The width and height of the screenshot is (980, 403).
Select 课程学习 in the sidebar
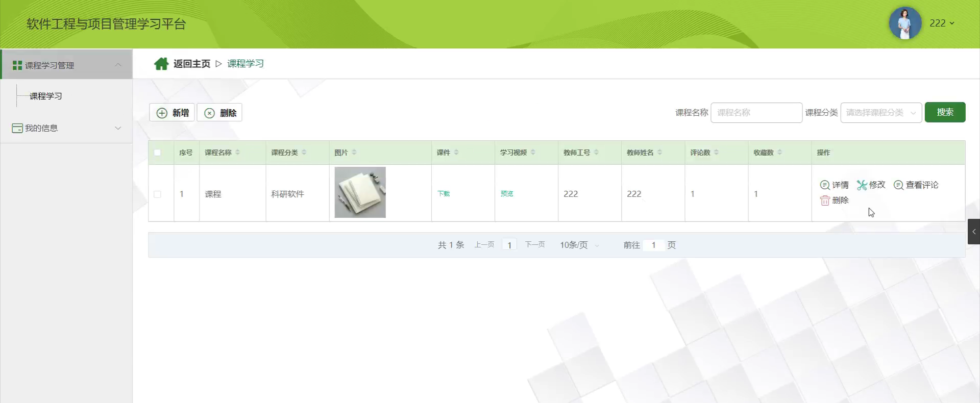point(46,96)
